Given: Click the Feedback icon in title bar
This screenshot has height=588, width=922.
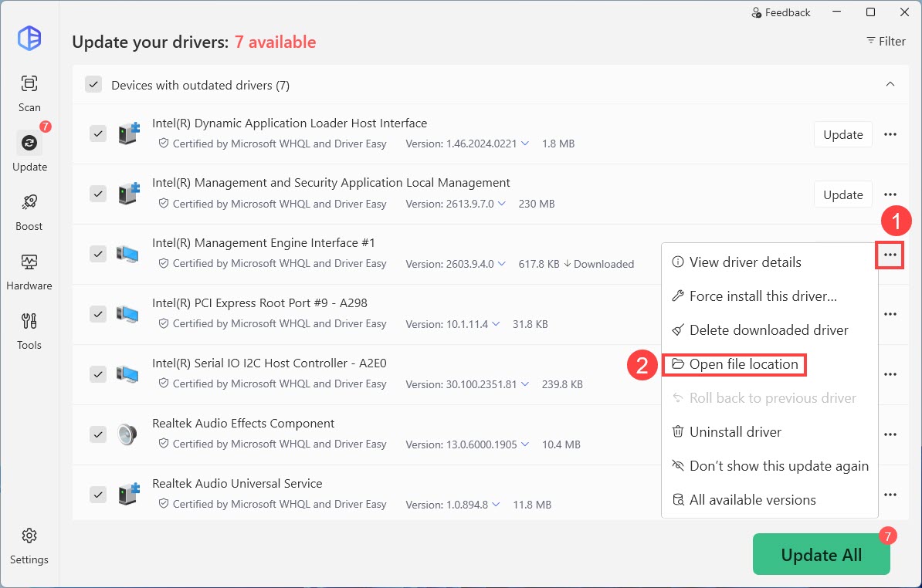Looking at the screenshot, I should coord(757,12).
